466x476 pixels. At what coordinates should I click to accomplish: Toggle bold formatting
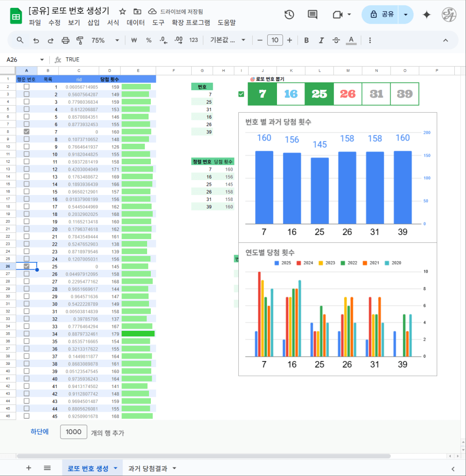306,40
